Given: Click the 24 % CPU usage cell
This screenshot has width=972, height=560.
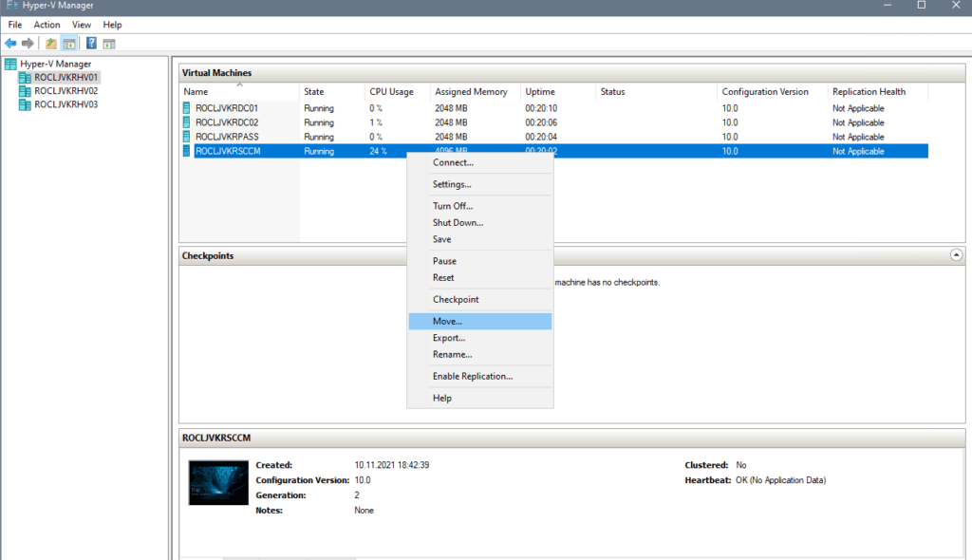Looking at the screenshot, I should [x=378, y=151].
